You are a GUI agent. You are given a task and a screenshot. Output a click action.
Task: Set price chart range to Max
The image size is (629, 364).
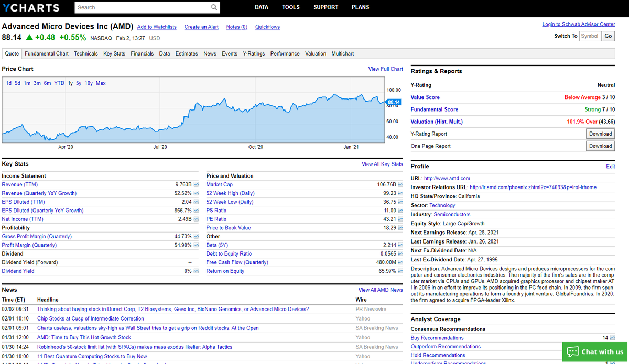[101, 83]
